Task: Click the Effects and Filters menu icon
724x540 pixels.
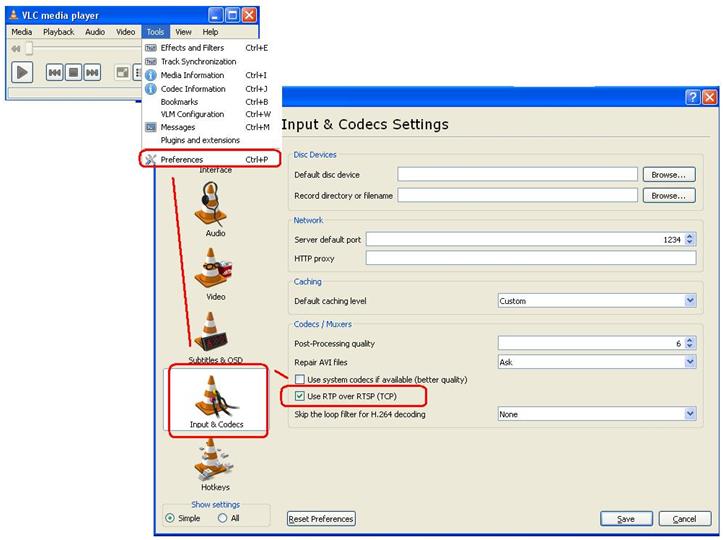Action: click(x=151, y=48)
